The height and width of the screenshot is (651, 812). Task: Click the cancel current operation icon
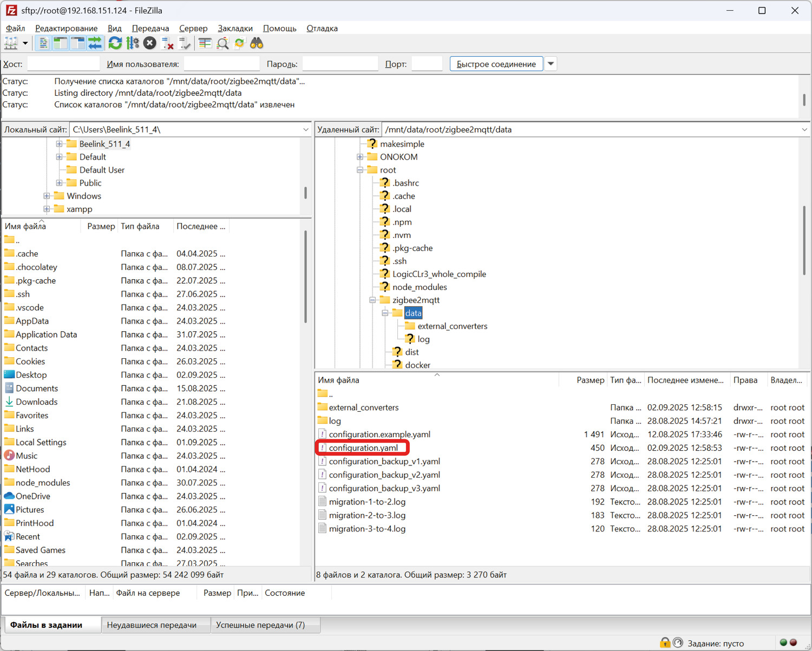click(150, 43)
